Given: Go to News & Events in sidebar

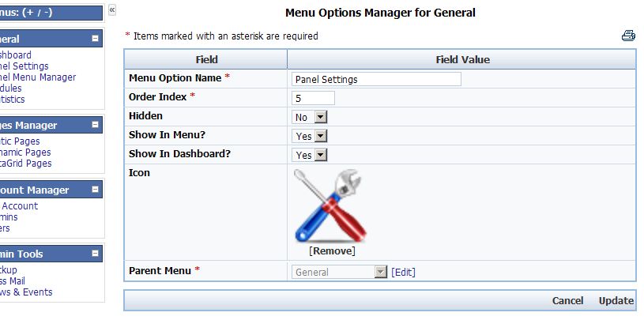Looking at the screenshot, I should (x=26, y=292).
